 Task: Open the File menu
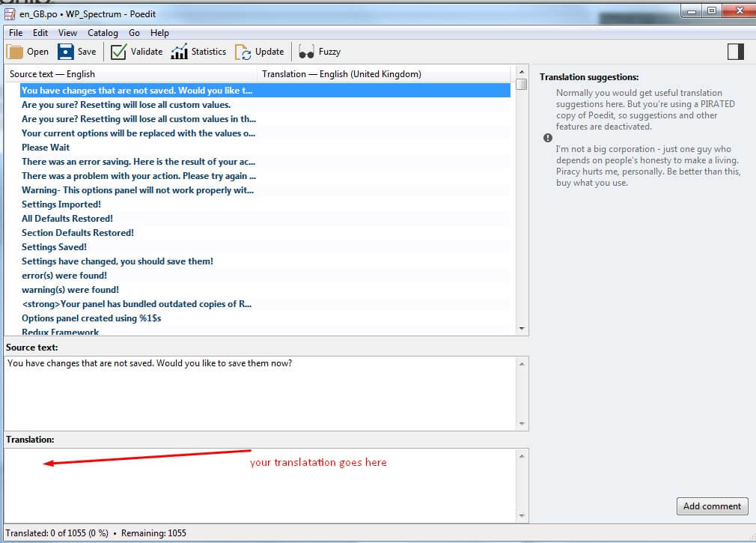click(16, 33)
